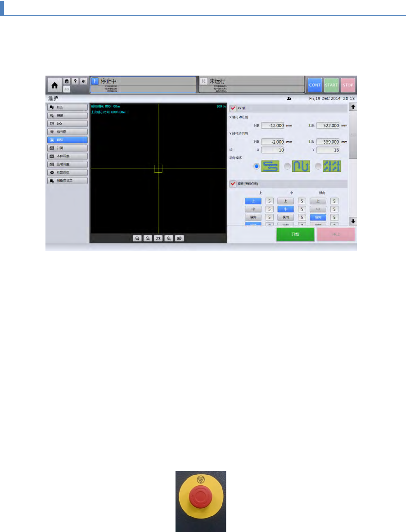406x532 pixels.
Task: Click the X axis lower limit -12.000 field
Action: [x=273, y=126]
